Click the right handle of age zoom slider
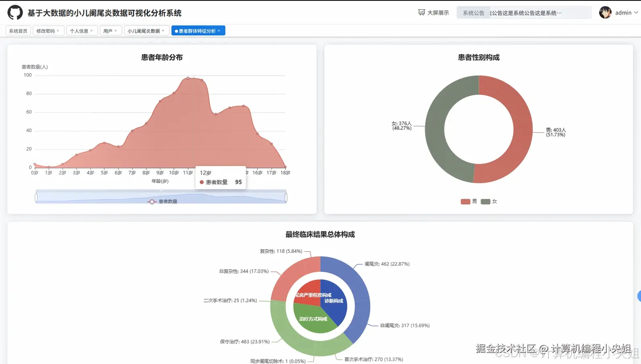The width and height of the screenshot is (641, 364). 286,197
